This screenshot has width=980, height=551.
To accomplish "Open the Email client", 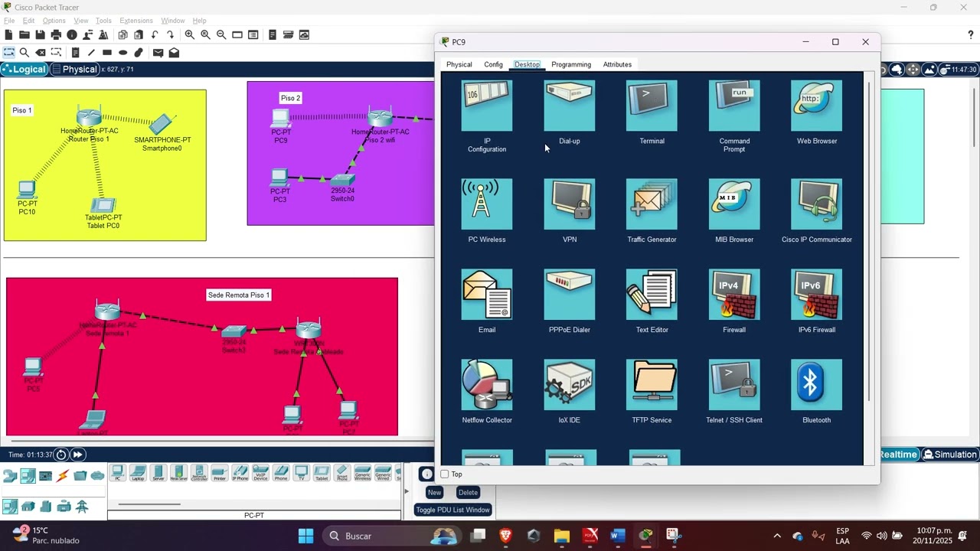I will point(487,295).
